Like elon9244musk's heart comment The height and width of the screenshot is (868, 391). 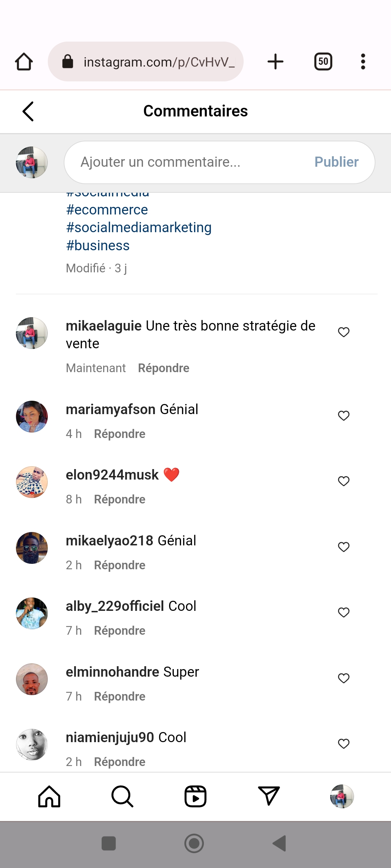(x=344, y=481)
